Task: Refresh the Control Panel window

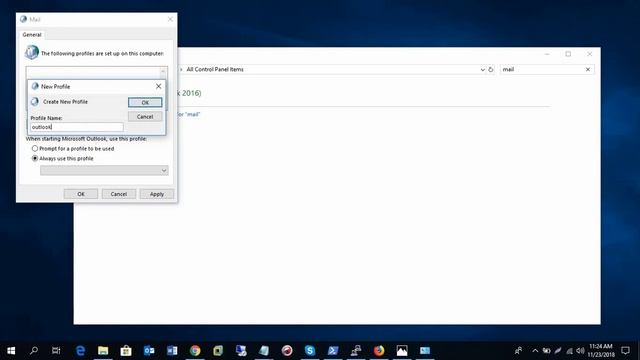Action: 491,69
